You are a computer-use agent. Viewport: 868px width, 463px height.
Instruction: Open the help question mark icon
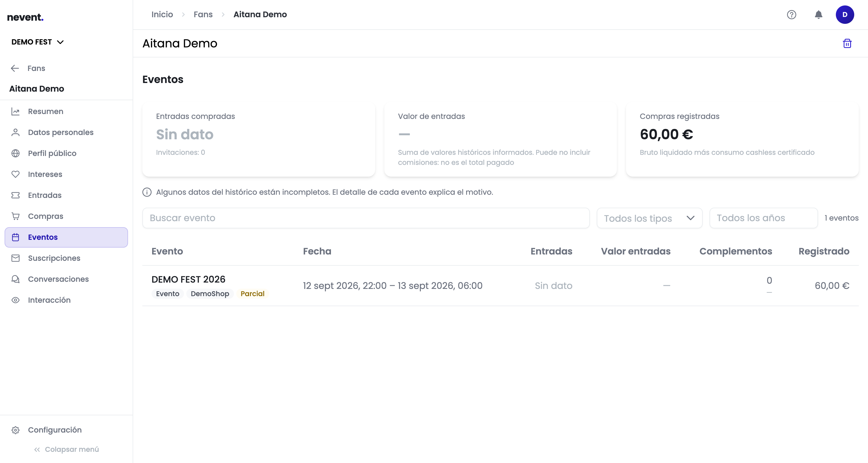(x=792, y=14)
